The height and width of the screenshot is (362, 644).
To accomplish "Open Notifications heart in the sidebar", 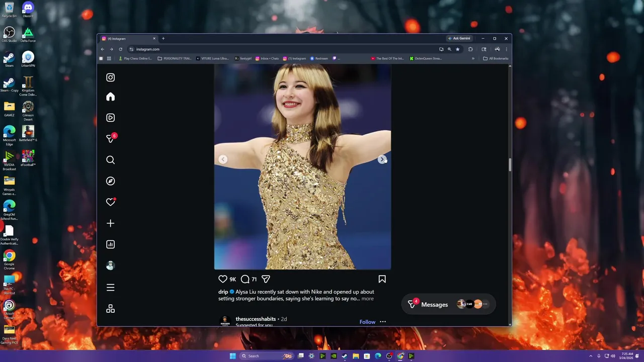I will (111, 202).
